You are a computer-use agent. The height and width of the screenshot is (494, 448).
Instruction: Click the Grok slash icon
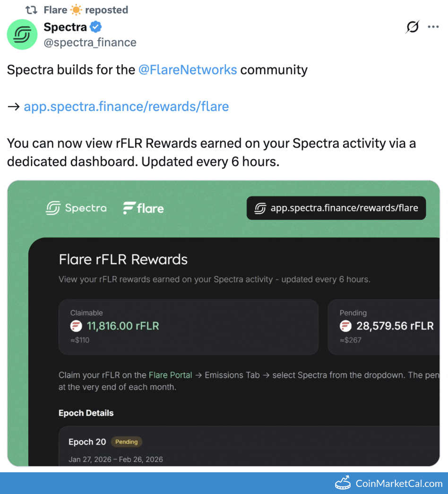[x=412, y=27]
